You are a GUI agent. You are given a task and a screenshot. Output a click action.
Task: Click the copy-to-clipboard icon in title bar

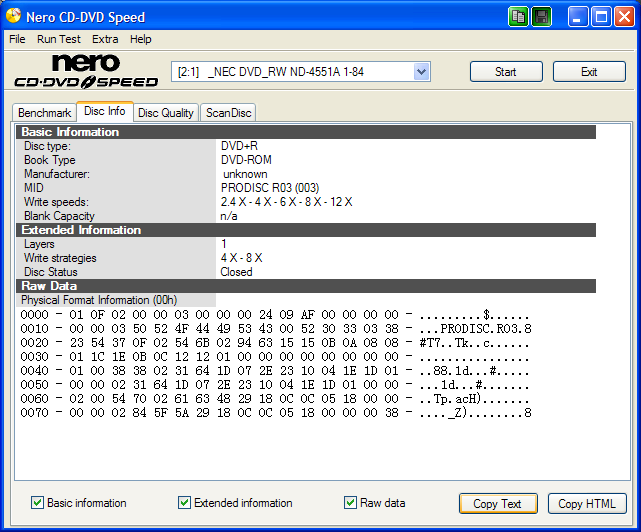click(x=518, y=17)
